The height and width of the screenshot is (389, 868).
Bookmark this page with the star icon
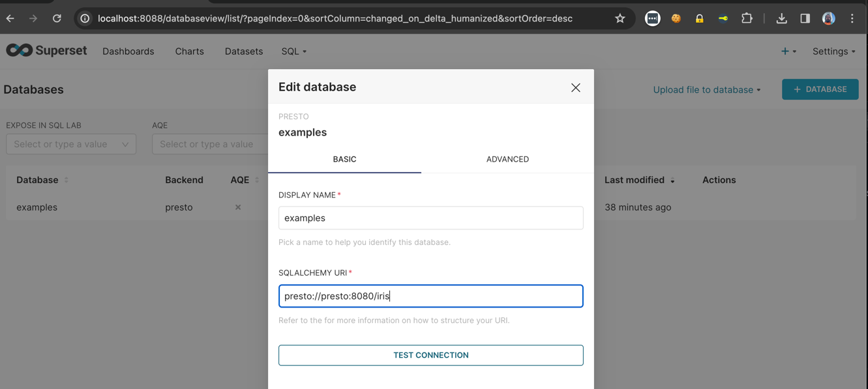(620, 19)
